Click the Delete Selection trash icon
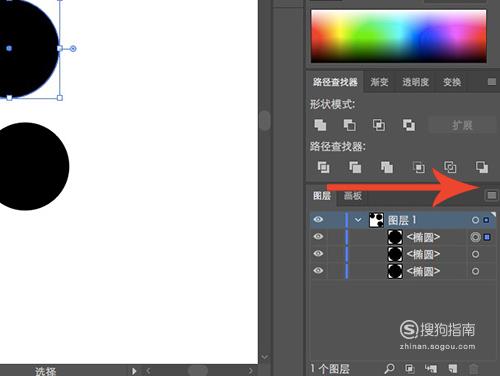This screenshot has height=376, width=500. [x=473, y=369]
